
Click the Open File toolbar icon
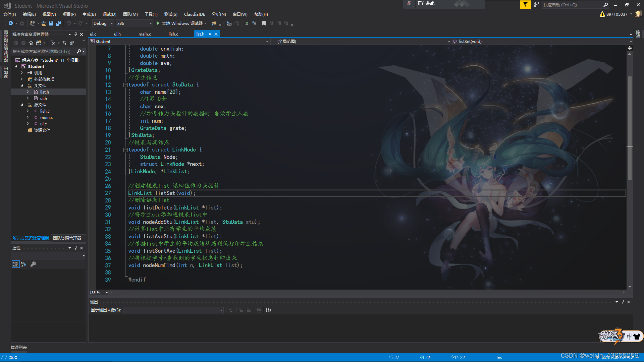pos(44,23)
